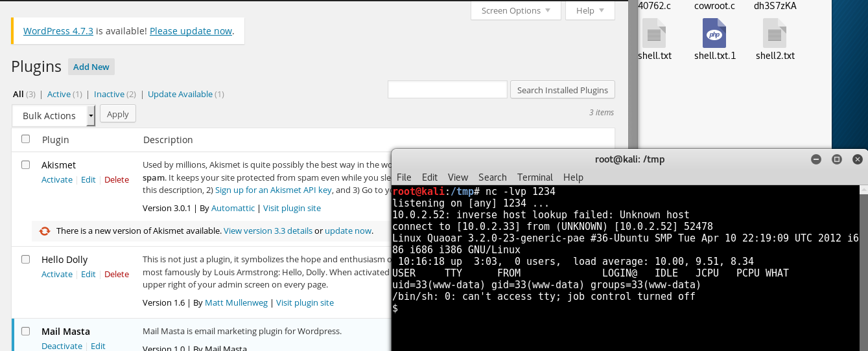Viewport: 868px width, 351px height.
Task: Edit the Akismet plugin
Action: point(88,179)
